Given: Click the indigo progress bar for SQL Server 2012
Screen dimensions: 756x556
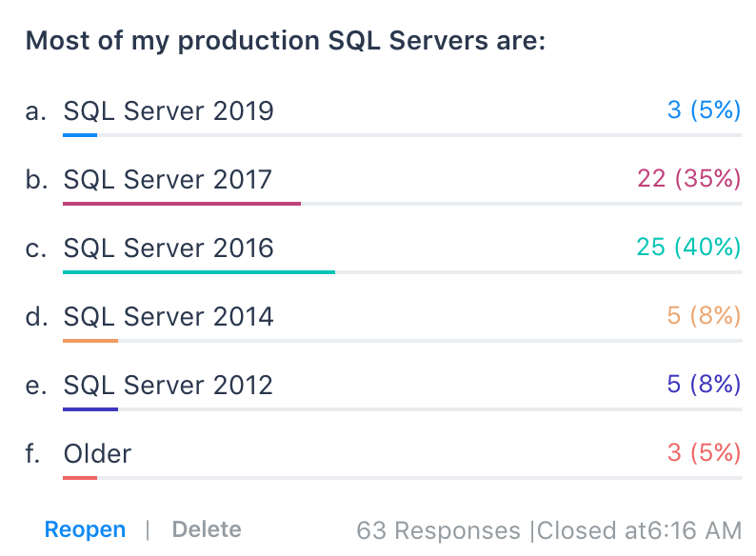Looking at the screenshot, I should pyautogui.click(x=90, y=409).
